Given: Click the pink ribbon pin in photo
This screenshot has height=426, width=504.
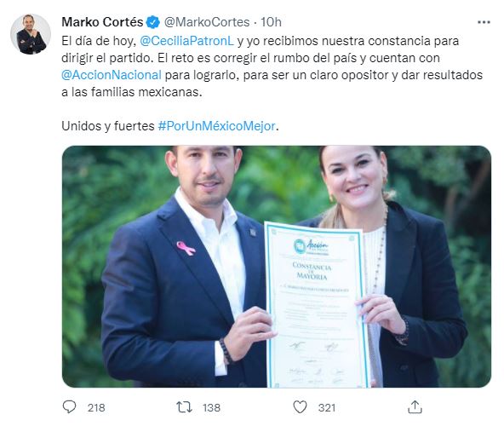Looking at the screenshot, I should tap(186, 248).
